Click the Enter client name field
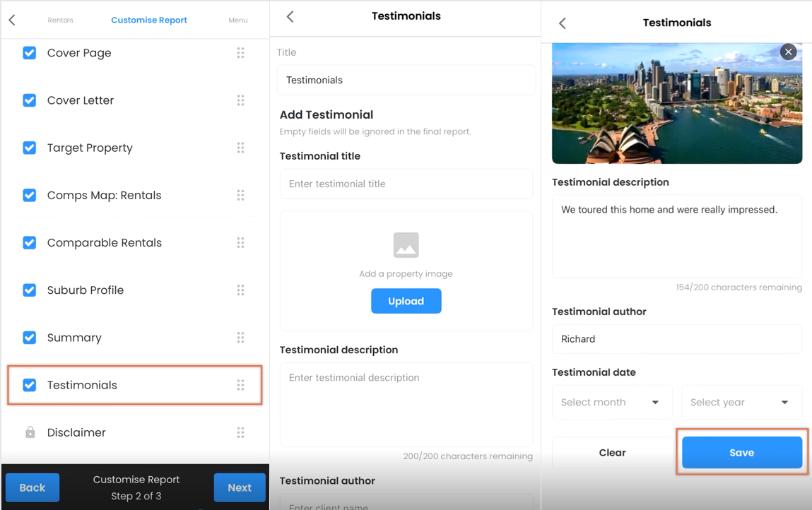 pos(406,502)
